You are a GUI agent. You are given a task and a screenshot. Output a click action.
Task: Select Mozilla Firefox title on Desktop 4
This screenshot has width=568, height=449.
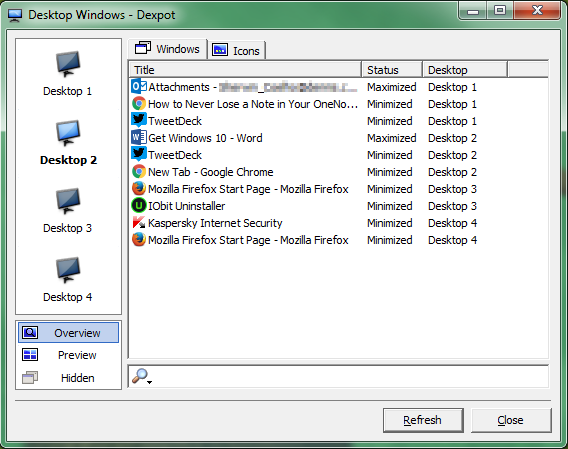pos(248,240)
